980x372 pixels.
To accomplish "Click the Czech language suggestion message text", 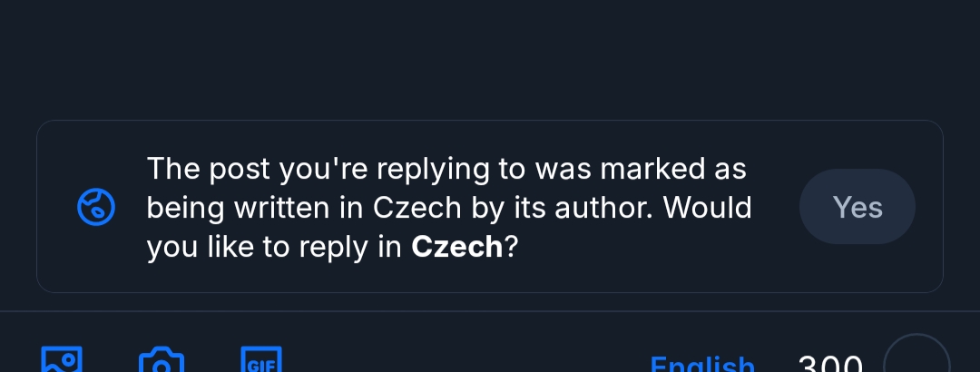I will click(449, 208).
